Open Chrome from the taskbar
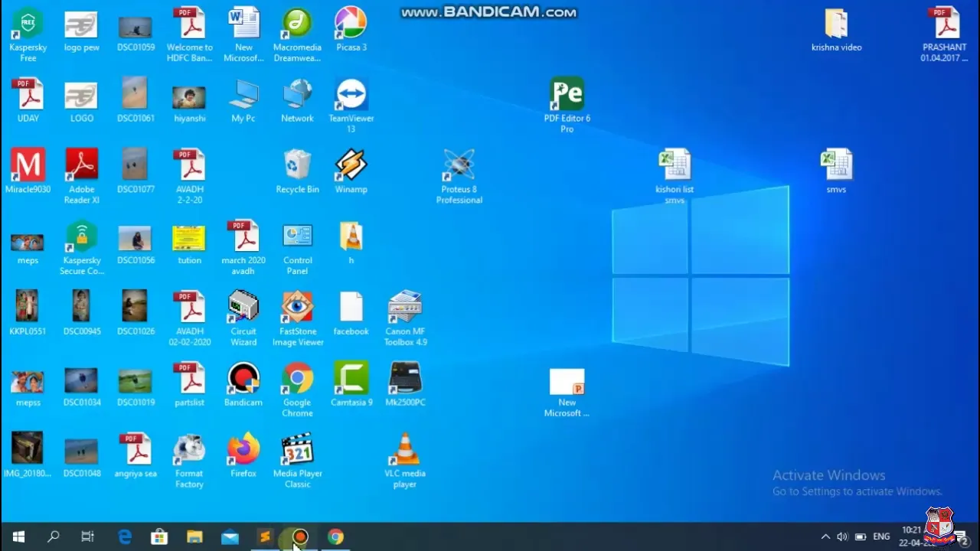Viewport: 980px width, 551px height. pyautogui.click(x=335, y=537)
